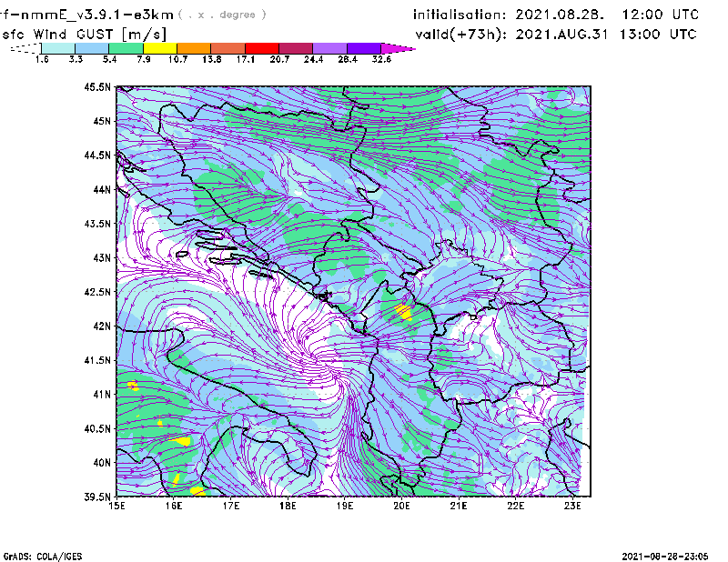Click the 42N latitude label
728x562 pixels.
[x=102, y=326]
